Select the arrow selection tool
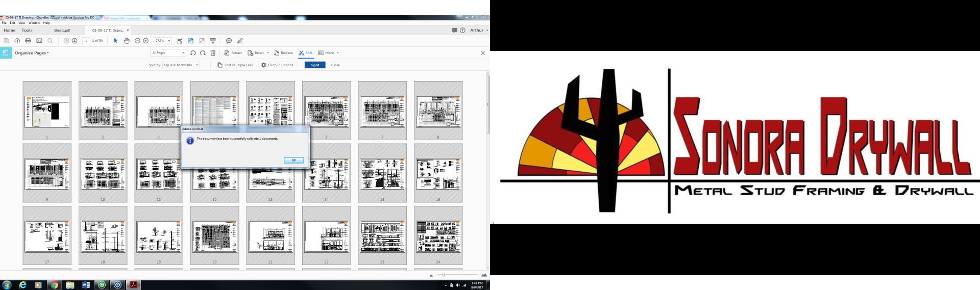980x290 pixels. 116,41
